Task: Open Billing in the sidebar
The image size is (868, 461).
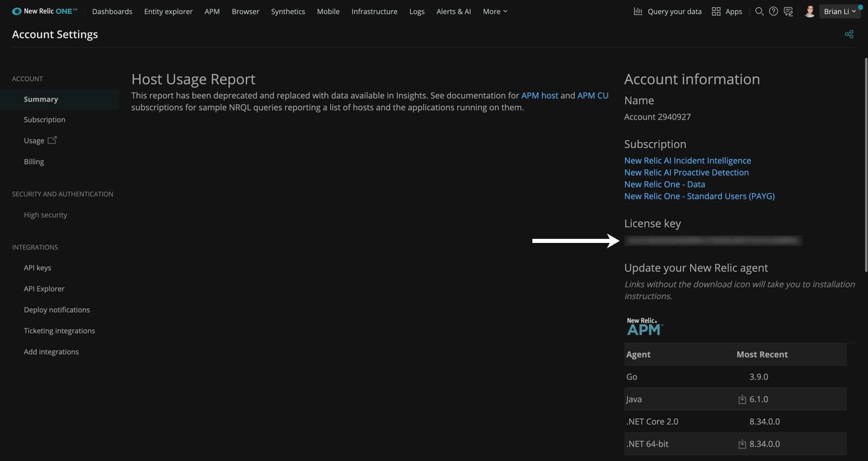Action: pyautogui.click(x=34, y=161)
